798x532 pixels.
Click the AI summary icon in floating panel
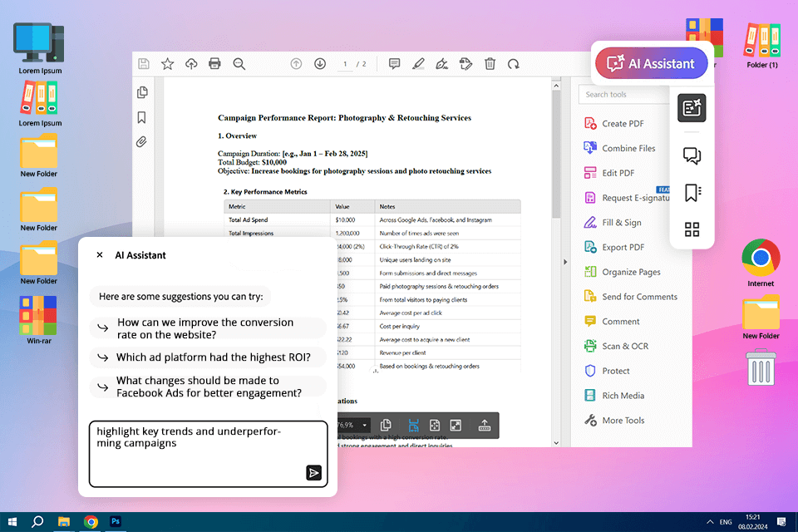point(692,108)
